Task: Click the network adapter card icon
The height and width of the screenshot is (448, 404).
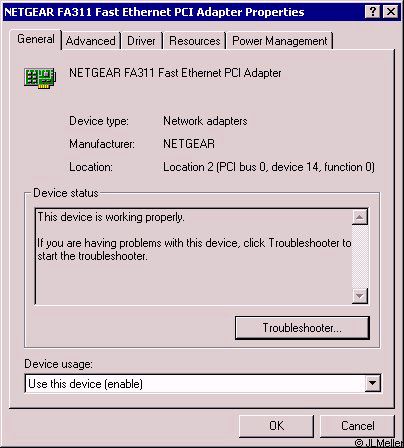Action: click(x=40, y=78)
